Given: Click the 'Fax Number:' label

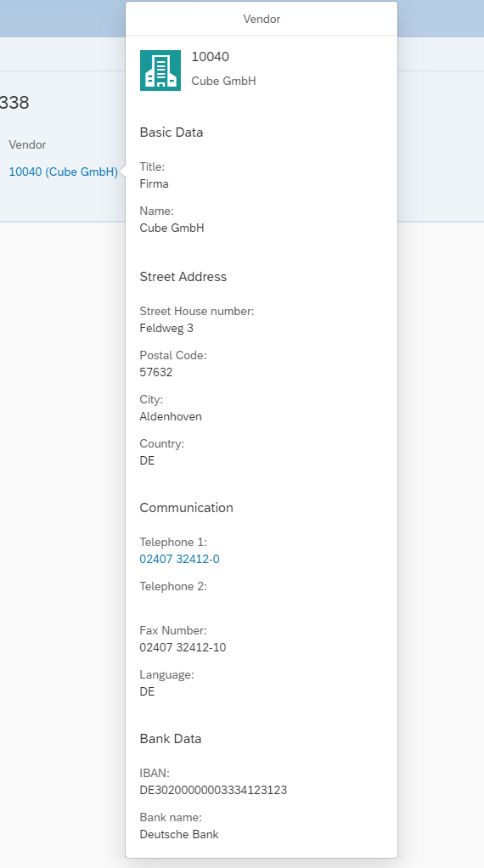Looking at the screenshot, I should (x=173, y=630).
